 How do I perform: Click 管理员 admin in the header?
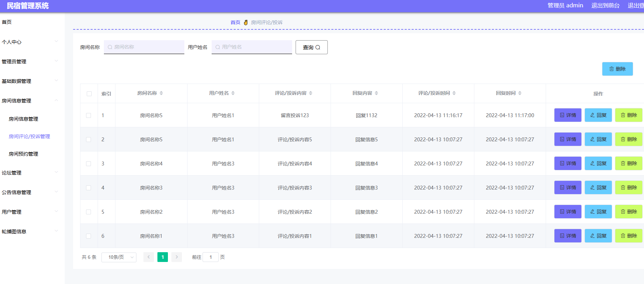tap(565, 6)
